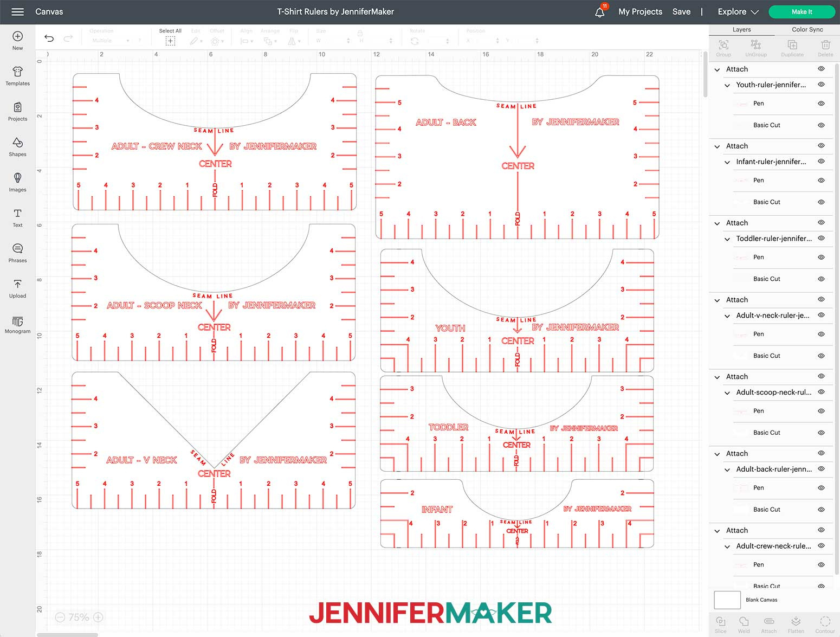Click the Make It button
840x637 pixels.
click(802, 11)
